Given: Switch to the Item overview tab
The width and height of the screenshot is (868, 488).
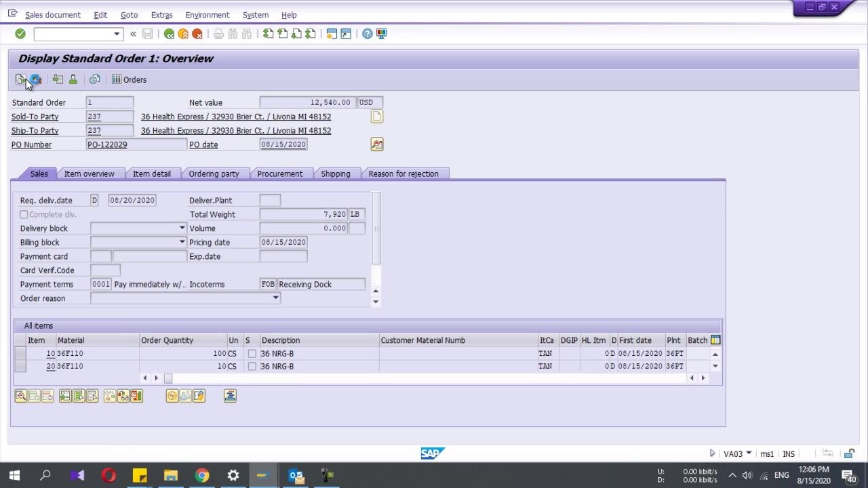Looking at the screenshot, I should [90, 174].
